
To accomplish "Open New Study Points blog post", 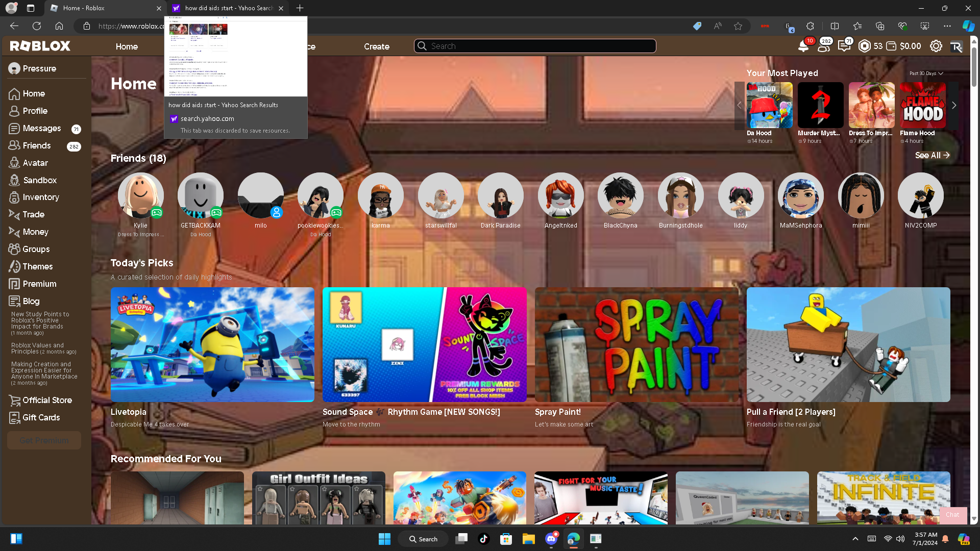I will coord(40,323).
